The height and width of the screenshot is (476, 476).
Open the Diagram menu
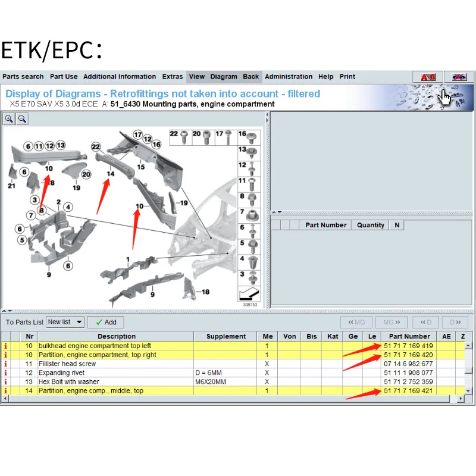[x=224, y=77]
